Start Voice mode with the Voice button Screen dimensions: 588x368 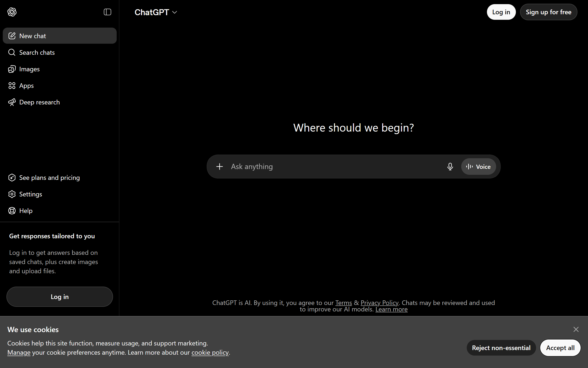pos(478,167)
